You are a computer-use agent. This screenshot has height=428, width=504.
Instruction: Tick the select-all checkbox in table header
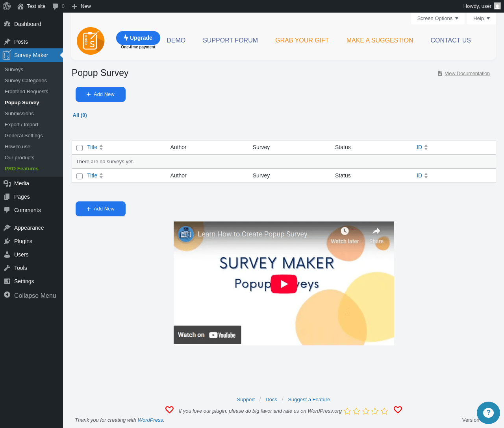80,148
